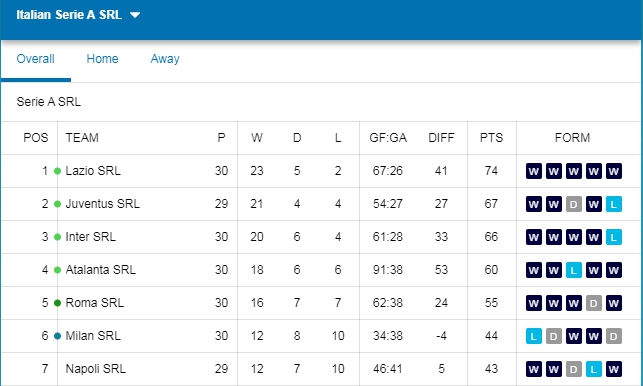
Task: Open the Atalanta SRL team link
Action: pos(100,270)
